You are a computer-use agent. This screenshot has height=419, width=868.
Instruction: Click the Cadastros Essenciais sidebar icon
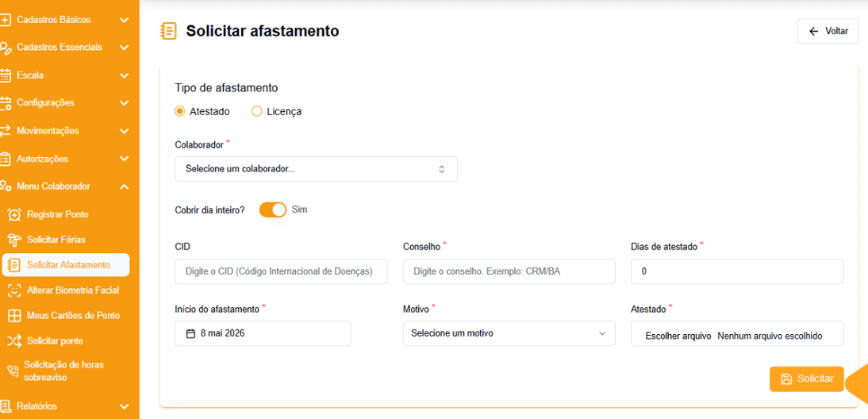point(5,48)
